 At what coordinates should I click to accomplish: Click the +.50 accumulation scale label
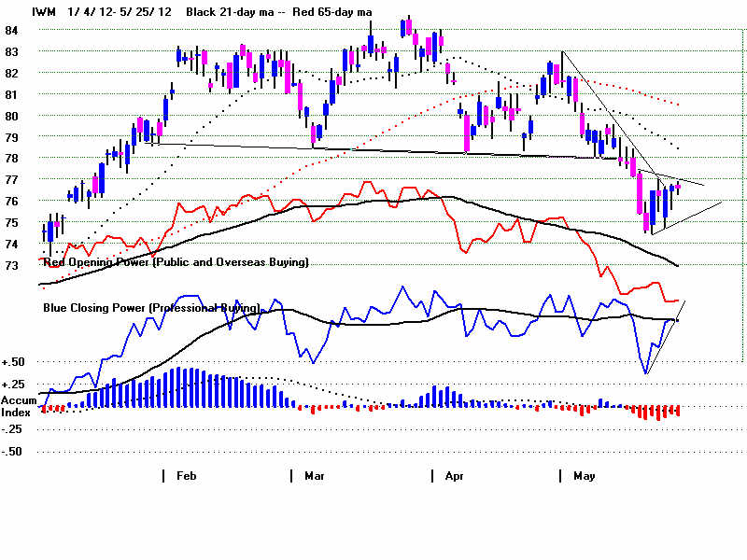click(14, 362)
